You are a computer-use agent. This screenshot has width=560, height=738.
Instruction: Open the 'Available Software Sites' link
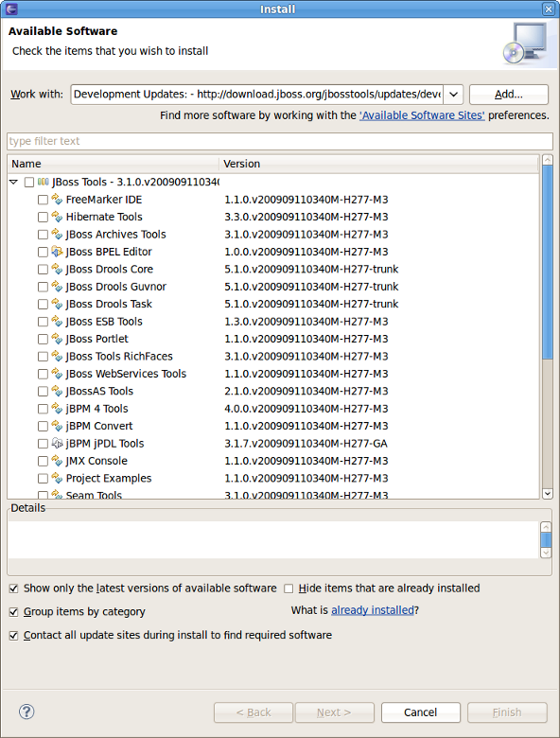422,115
